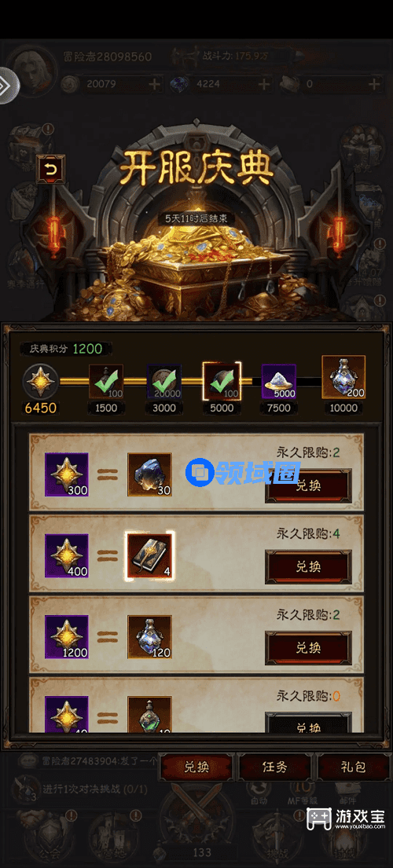The image size is (393, 868).
Task: Tap the back arrow icon
Action: pyautogui.click(x=50, y=170)
